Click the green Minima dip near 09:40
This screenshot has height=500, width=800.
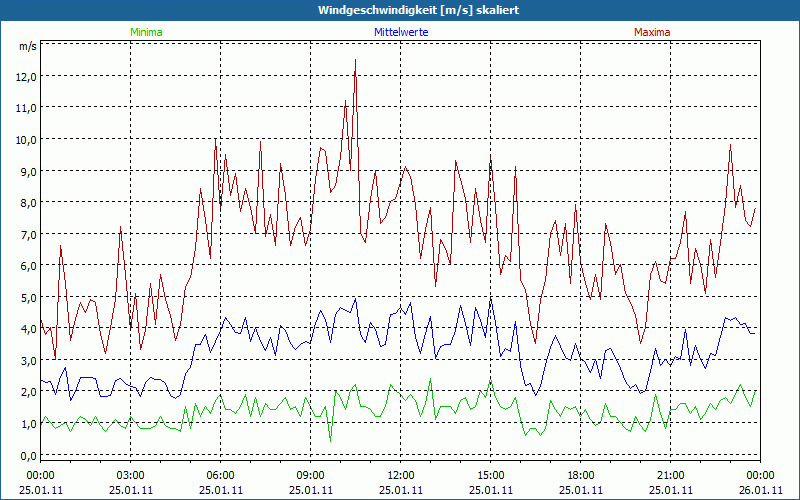pyautogui.click(x=330, y=440)
